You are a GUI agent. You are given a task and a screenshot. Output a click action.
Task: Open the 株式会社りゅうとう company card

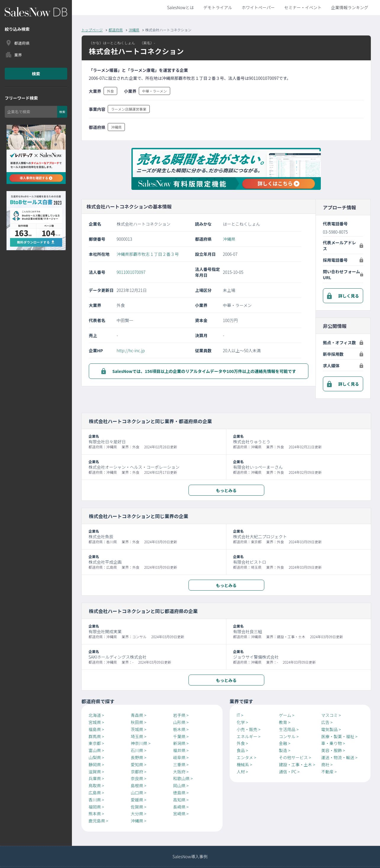point(298,442)
